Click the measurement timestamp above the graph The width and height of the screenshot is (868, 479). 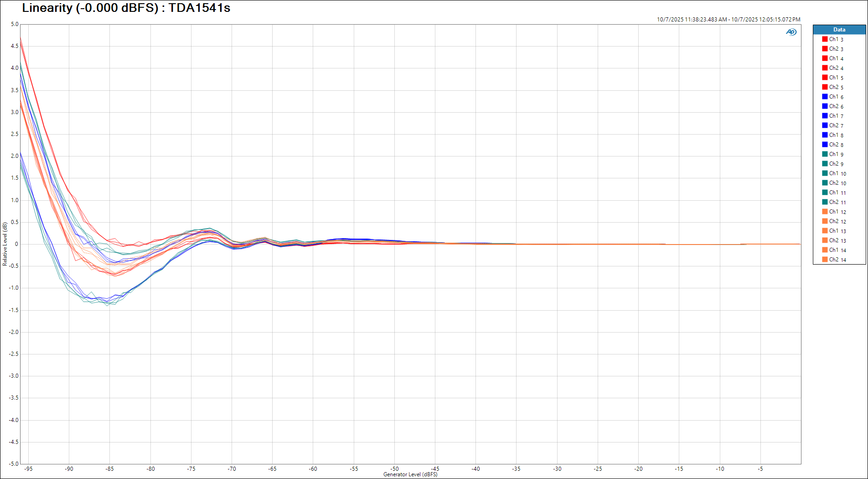(x=728, y=20)
